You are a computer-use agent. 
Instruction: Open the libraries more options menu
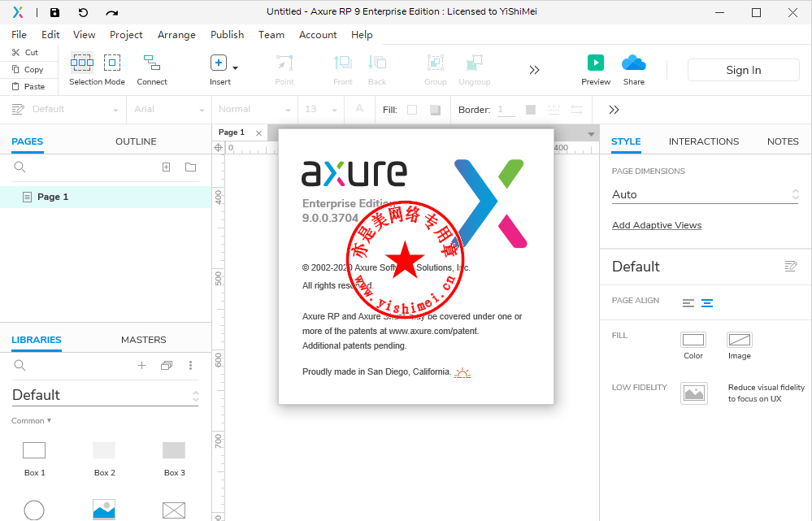coord(190,365)
